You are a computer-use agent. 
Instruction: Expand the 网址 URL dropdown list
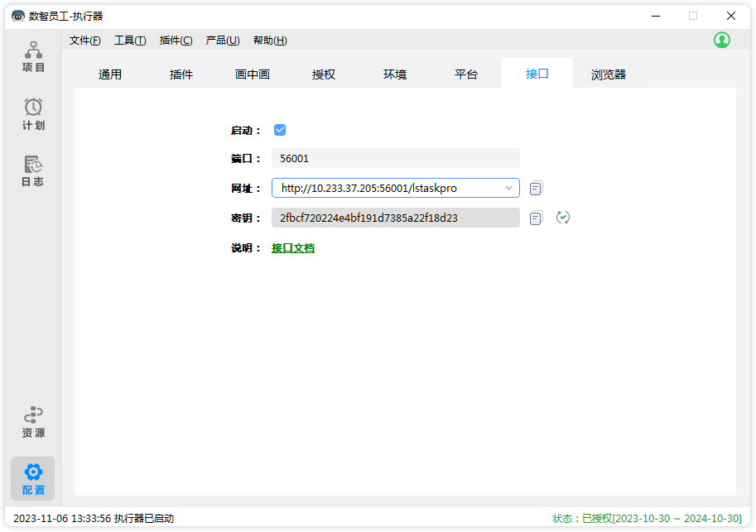(x=508, y=188)
